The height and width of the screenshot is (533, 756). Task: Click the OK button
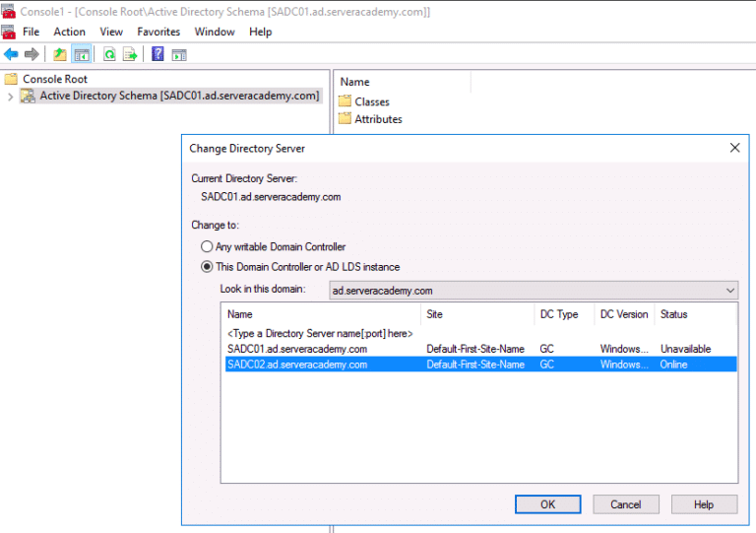[x=547, y=504]
